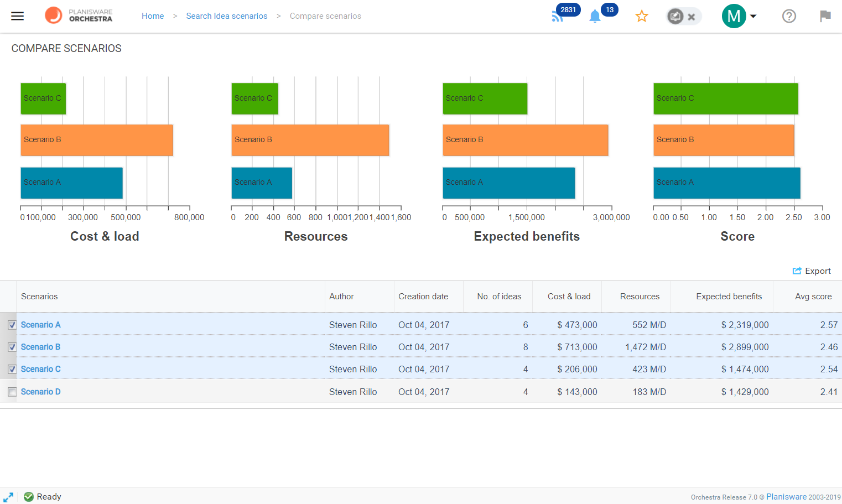Expand the user profile dropdown arrow
The height and width of the screenshot is (504, 842).
click(753, 16)
